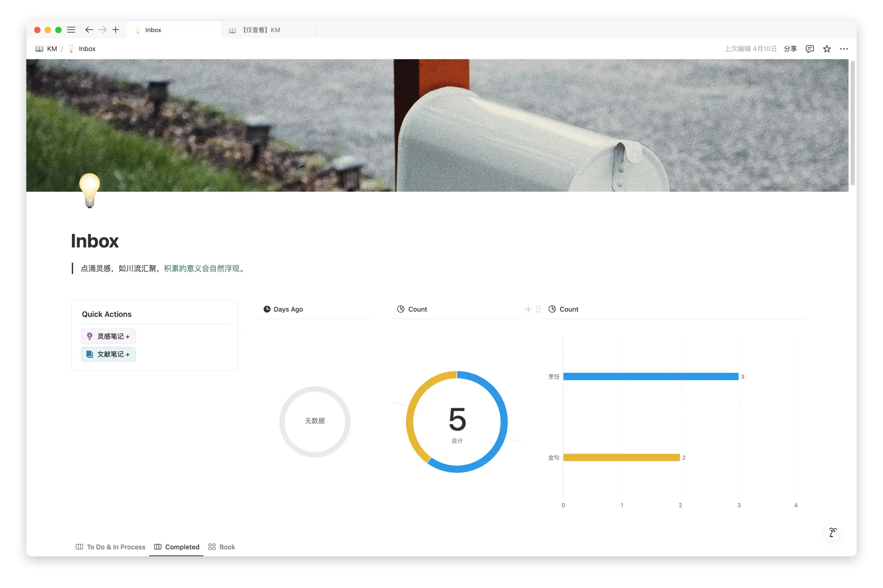The image size is (883, 588).
Task: Select the To Do & In Process view
Action: (x=111, y=547)
